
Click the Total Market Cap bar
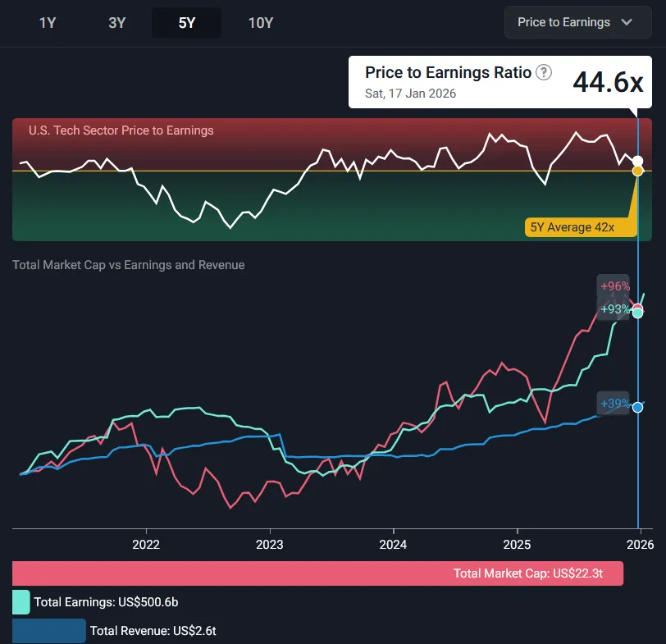[317, 573]
